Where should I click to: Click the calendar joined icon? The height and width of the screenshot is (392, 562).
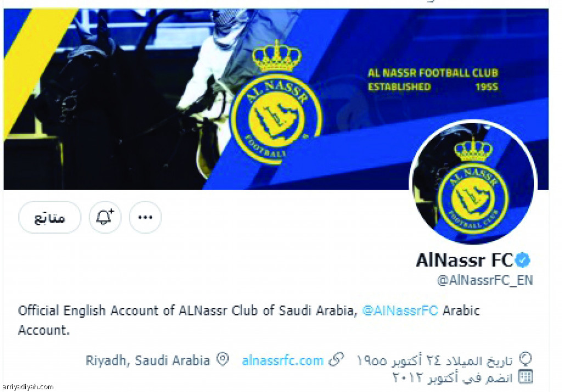pyautogui.click(x=526, y=377)
